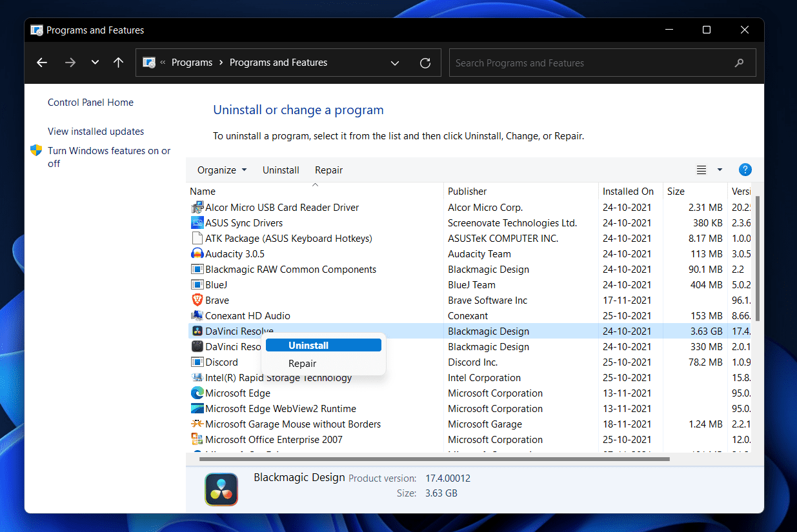Click Programs and Features breadcrumb segment
The width and height of the screenshot is (797, 532).
pos(278,63)
